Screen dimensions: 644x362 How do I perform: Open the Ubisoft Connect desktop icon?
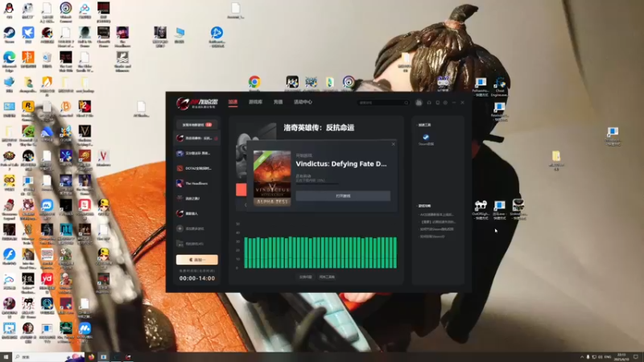pyautogui.click(x=66, y=10)
